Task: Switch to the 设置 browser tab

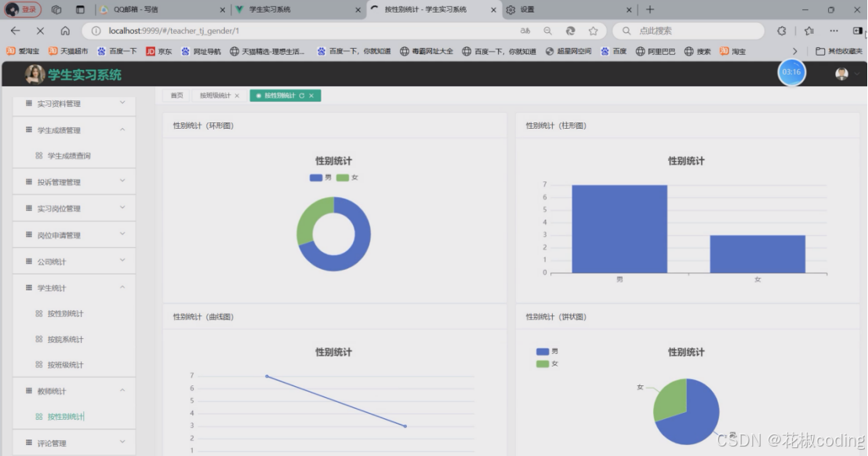Action: tap(569, 9)
